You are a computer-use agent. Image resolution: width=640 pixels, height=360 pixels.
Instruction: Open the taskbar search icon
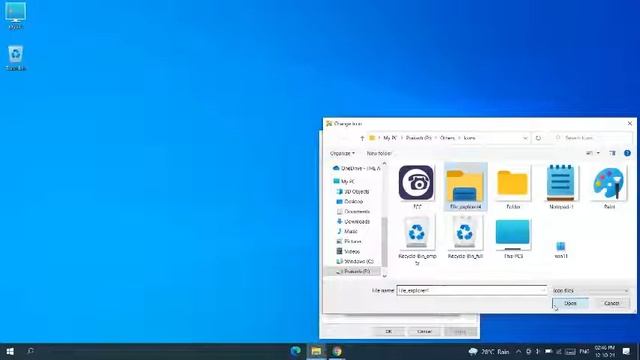pyautogui.click(x=30, y=351)
